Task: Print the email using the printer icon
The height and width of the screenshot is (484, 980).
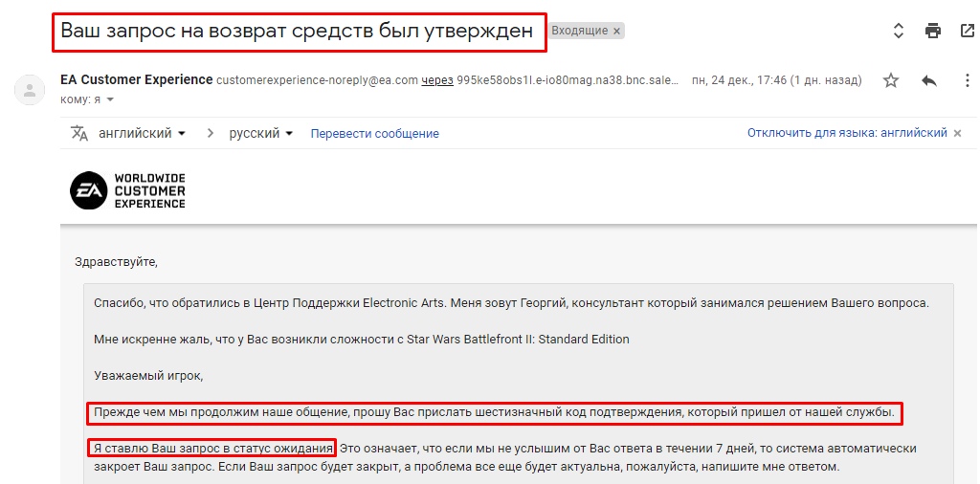Action: [x=933, y=31]
